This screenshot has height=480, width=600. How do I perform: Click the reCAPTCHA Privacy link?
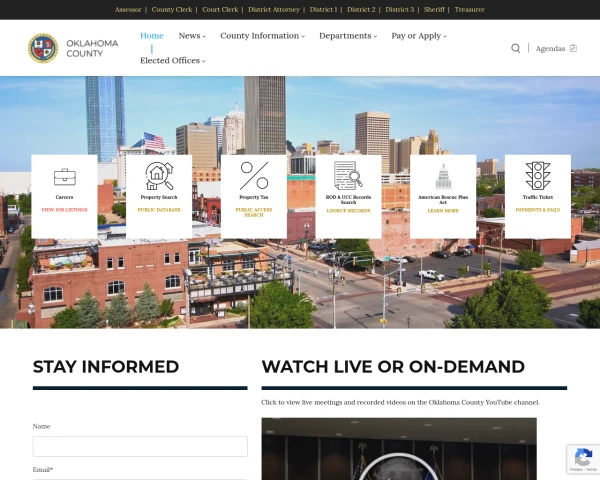click(576, 470)
